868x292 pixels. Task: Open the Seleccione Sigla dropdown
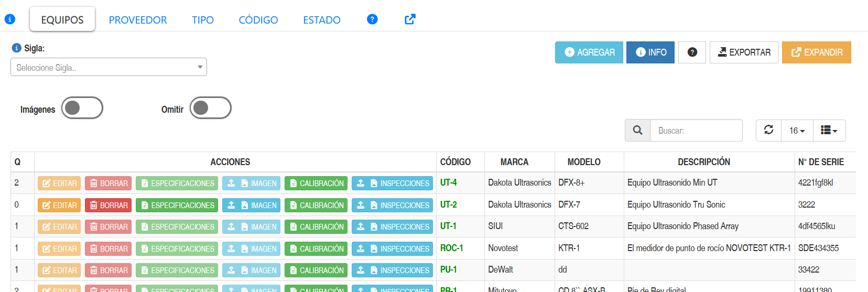(108, 67)
